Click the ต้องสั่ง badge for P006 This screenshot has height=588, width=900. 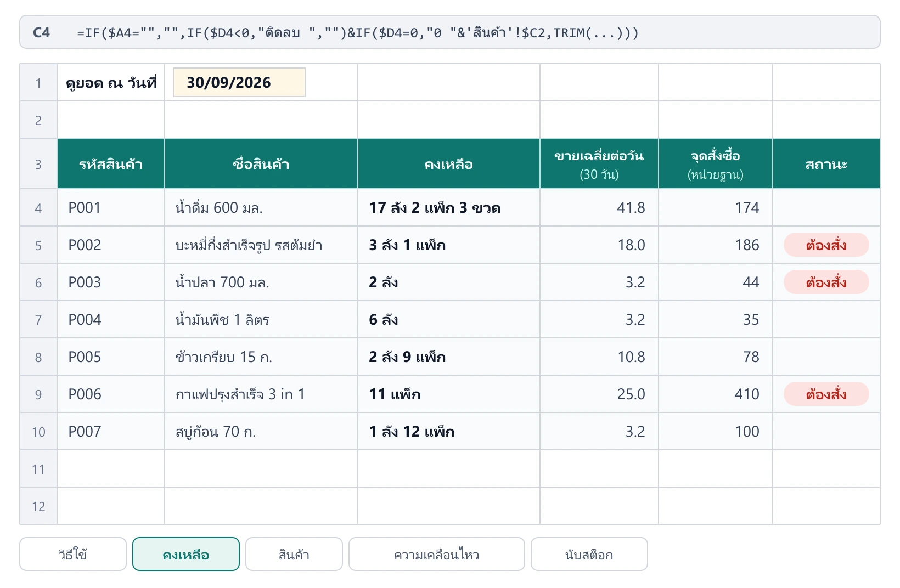coord(826,394)
